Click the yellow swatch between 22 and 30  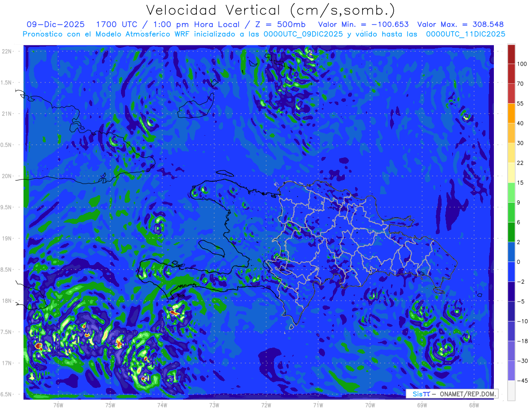pyautogui.click(x=511, y=153)
